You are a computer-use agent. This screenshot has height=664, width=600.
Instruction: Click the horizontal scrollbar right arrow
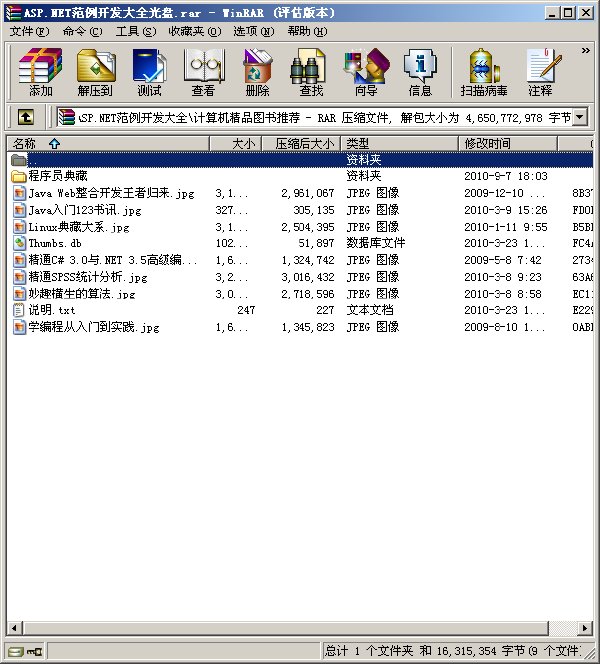pos(585,628)
